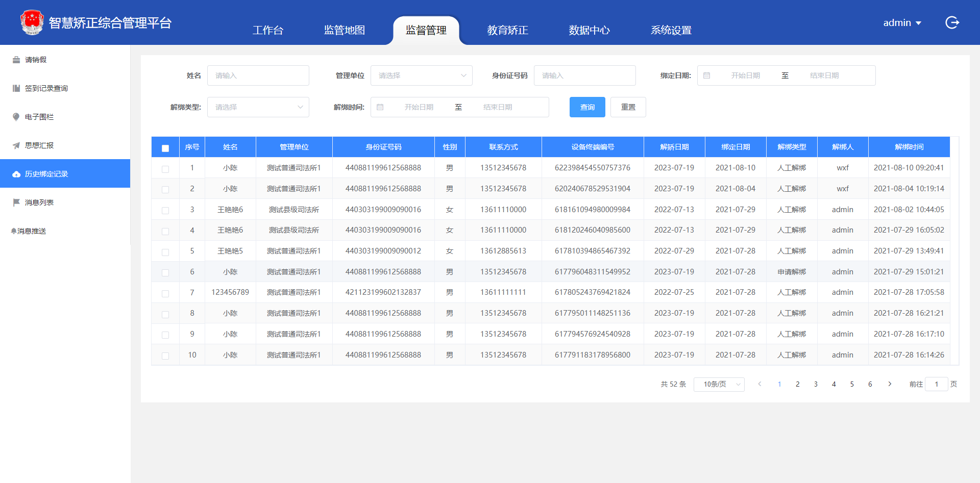
Task: Click the briefcase icon beside 请销假
Action: click(16, 60)
